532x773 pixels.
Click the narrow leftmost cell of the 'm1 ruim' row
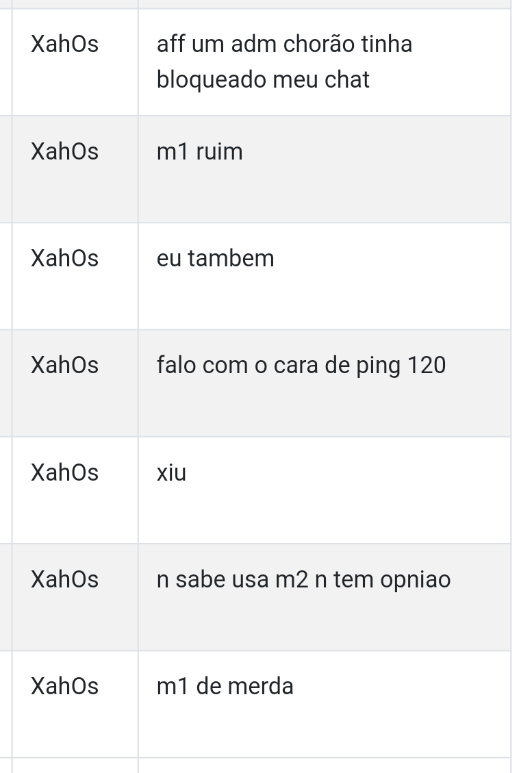click(5, 169)
